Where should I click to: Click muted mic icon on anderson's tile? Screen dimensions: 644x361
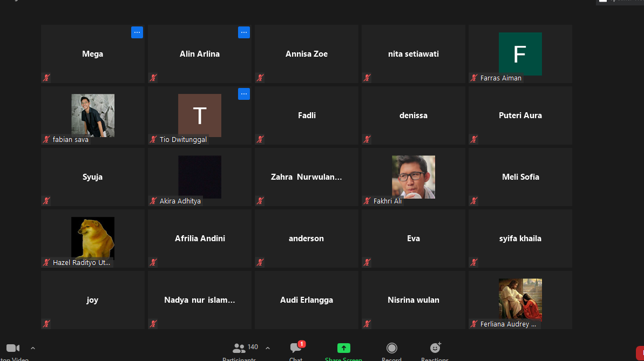pyautogui.click(x=260, y=262)
